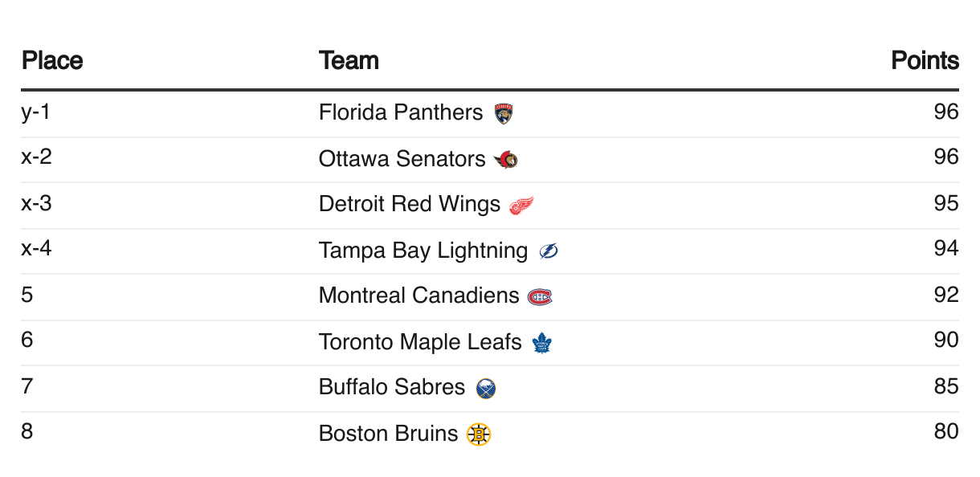Image resolution: width=980 pixels, height=477 pixels.
Task: Click Toronto Maple Leafs' 90 points value
Action: pyautogui.click(x=946, y=340)
